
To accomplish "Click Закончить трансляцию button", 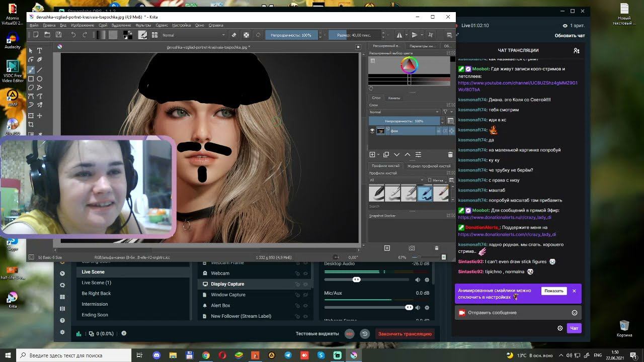I will (x=405, y=334).
